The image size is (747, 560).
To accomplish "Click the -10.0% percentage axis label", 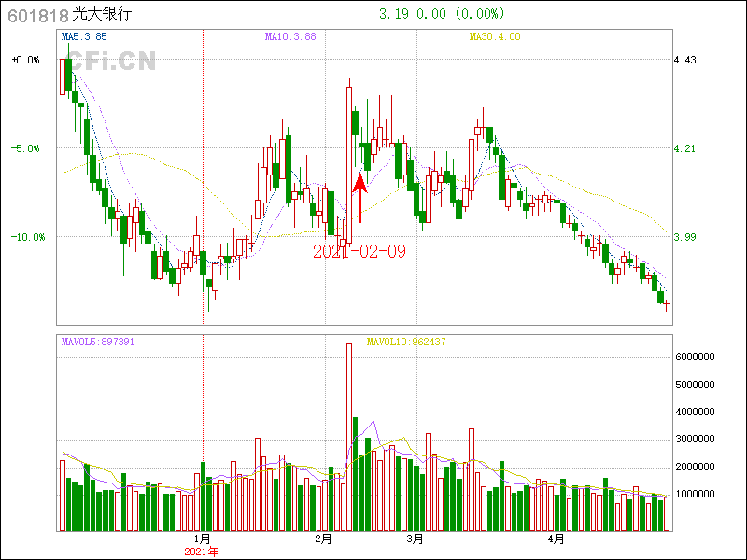I will [x=26, y=237].
